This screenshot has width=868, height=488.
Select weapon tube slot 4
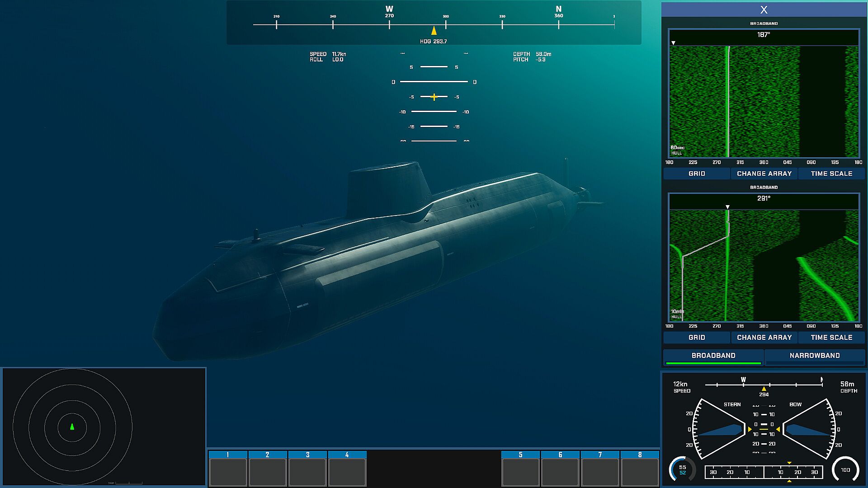[347, 472]
